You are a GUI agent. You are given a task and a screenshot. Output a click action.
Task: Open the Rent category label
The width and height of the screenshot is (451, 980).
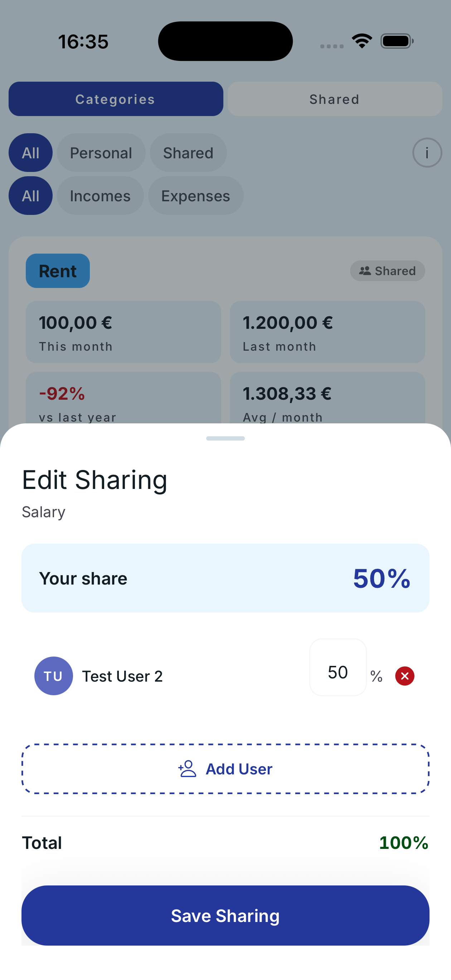coord(58,271)
